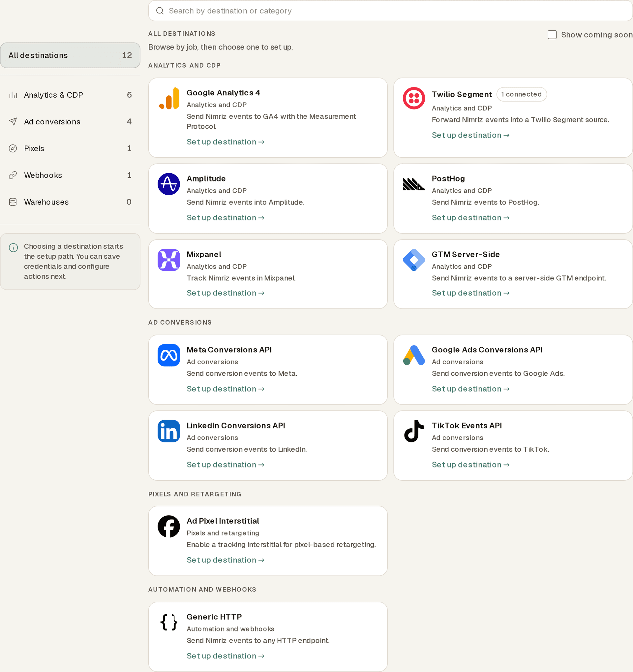The height and width of the screenshot is (672, 633).
Task: Select the All destinations filter
Action: pyautogui.click(x=70, y=55)
